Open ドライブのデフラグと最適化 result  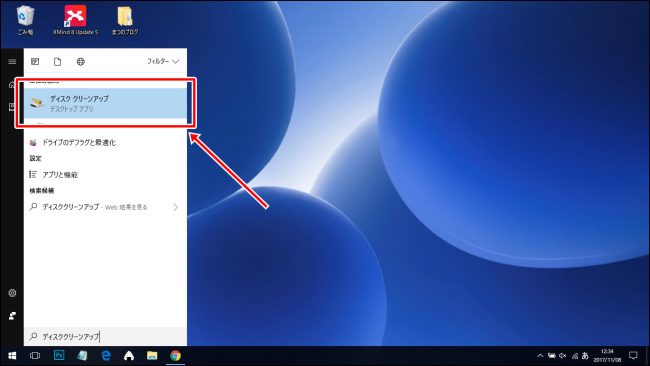pyautogui.click(x=105, y=143)
